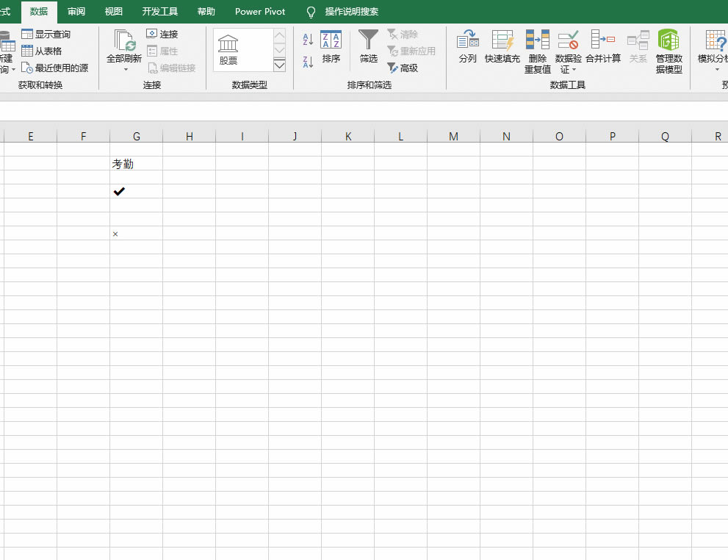Switch to the 审阅 ribbon tab

pos(76,12)
